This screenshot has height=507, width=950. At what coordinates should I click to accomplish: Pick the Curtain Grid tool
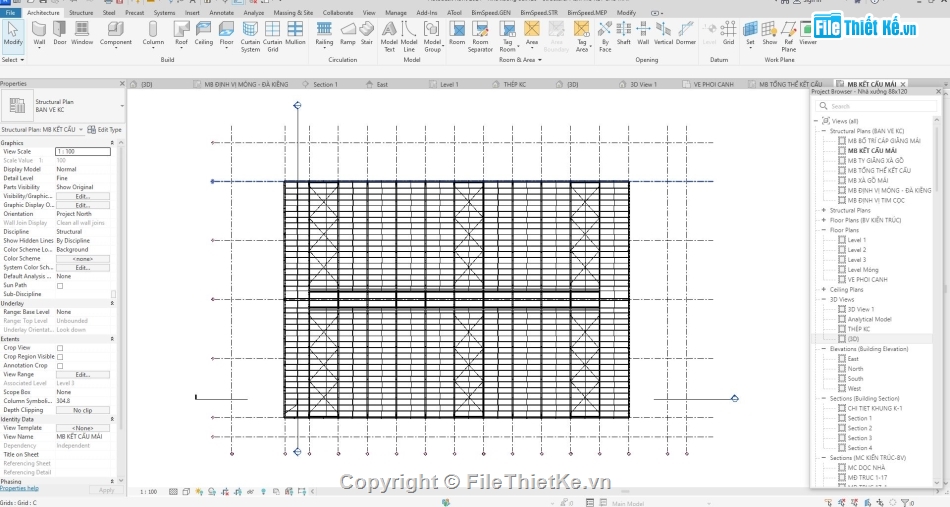click(x=273, y=37)
